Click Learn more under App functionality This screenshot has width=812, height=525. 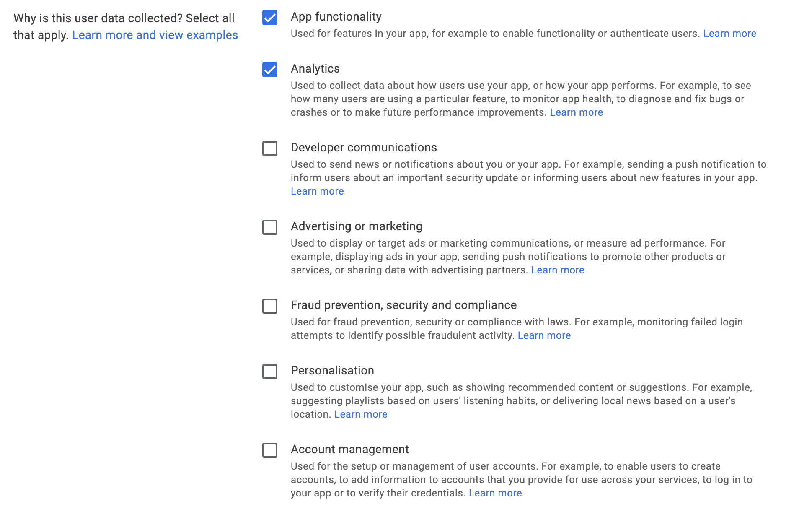click(x=729, y=34)
